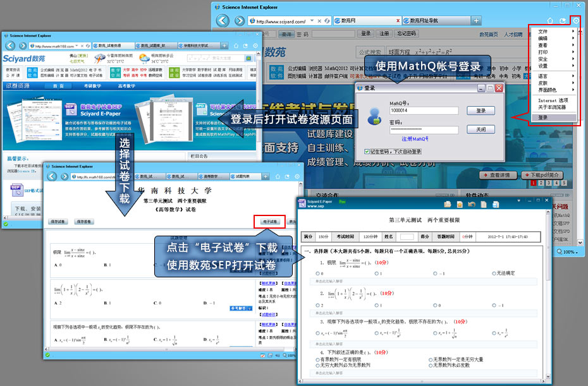This screenshot has height=386, width=588.
Task: Open the gear settings icon in sciyard.com browser
Action: point(576,21)
